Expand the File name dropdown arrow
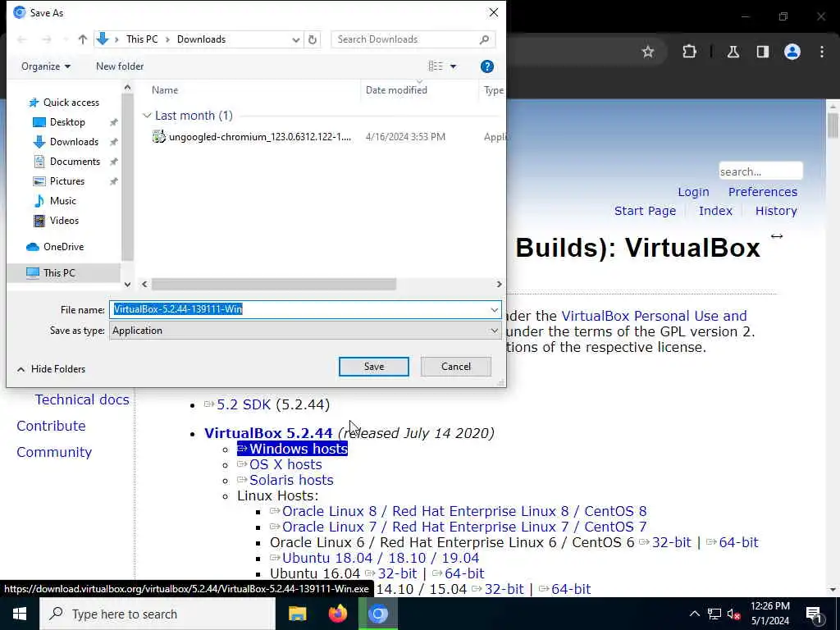Image resolution: width=840 pixels, height=630 pixels. pos(494,309)
